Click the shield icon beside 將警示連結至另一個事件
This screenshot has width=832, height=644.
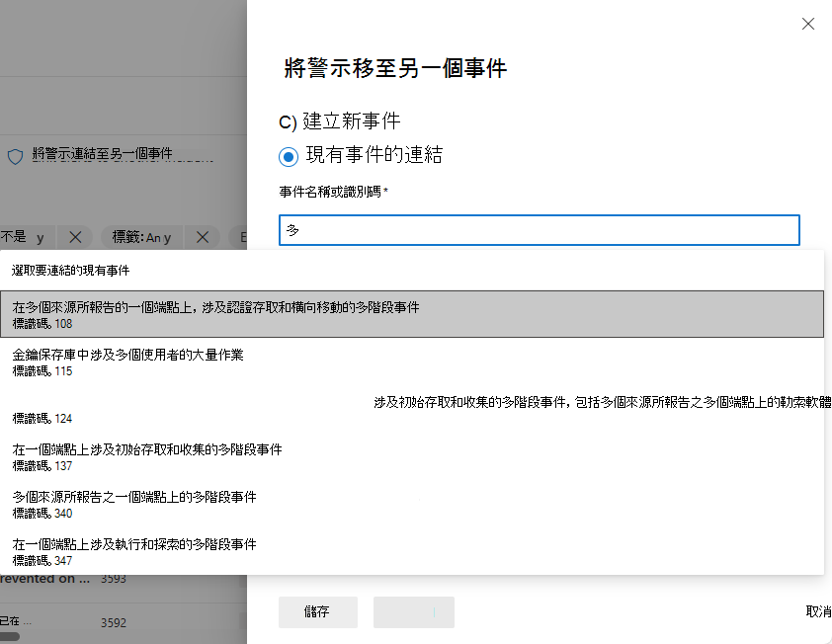[x=16, y=156]
